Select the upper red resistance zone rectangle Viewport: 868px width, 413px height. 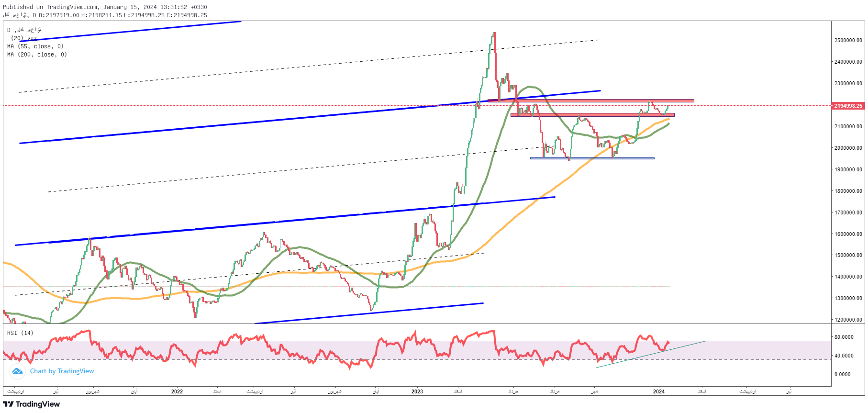[590, 100]
